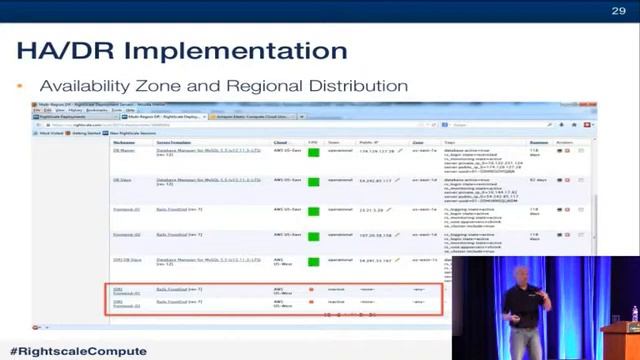The width and height of the screenshot is (640, 360).
Task: Open the (DR) DB Slave server link
Action: (x=127, y=260)
